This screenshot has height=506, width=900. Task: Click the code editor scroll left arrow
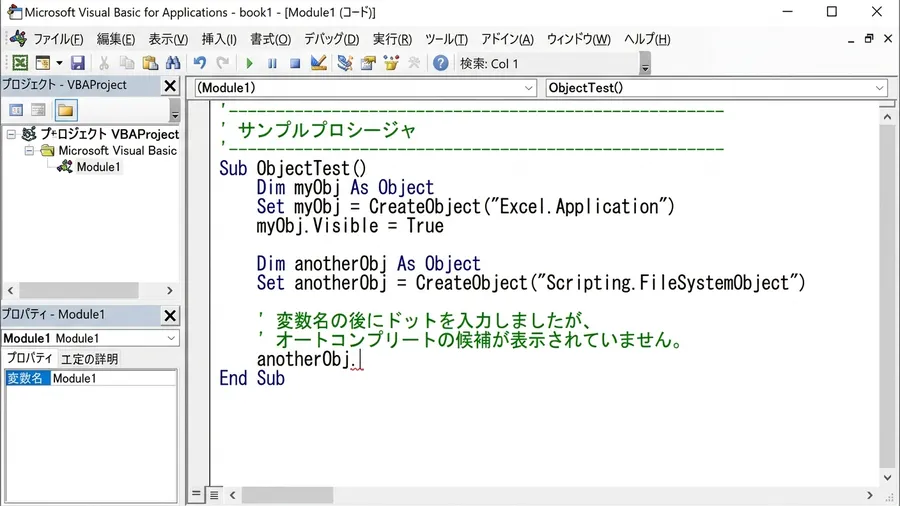point(232,495)
